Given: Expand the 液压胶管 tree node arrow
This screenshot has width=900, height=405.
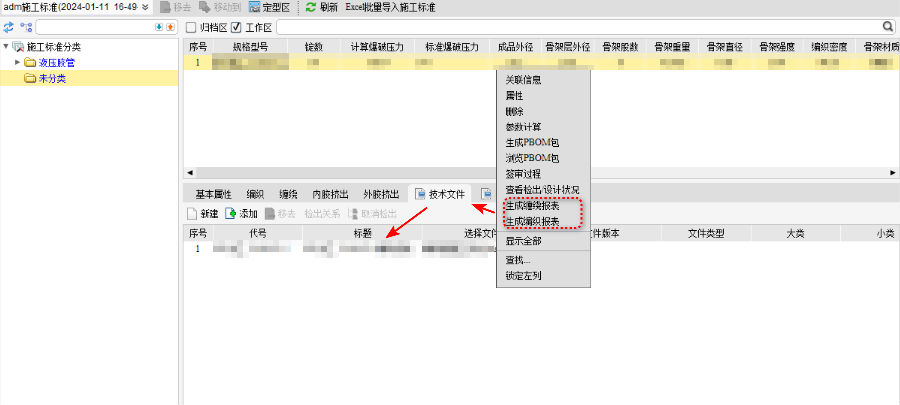Looking at the screenshot, I should 17,63.
